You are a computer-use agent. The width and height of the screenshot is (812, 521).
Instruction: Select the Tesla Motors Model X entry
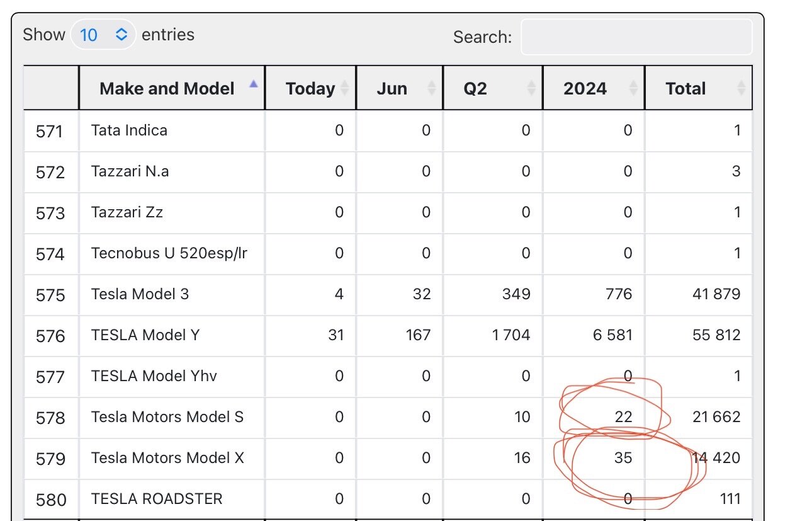coord(167,458)
